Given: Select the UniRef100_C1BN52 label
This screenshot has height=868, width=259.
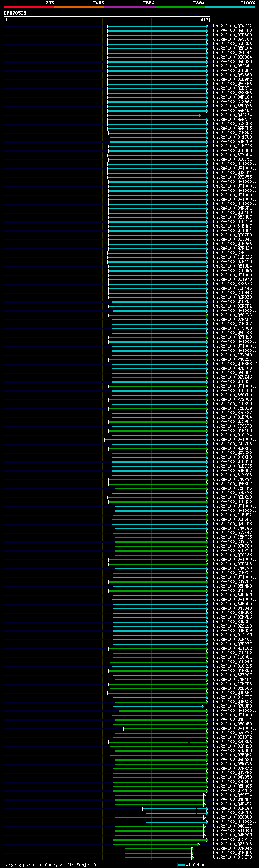Looking at the screenshot, I should click(232, 515).
